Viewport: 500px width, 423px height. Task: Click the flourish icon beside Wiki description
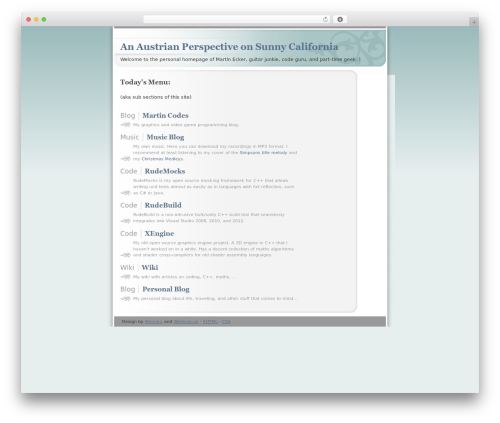126,277
